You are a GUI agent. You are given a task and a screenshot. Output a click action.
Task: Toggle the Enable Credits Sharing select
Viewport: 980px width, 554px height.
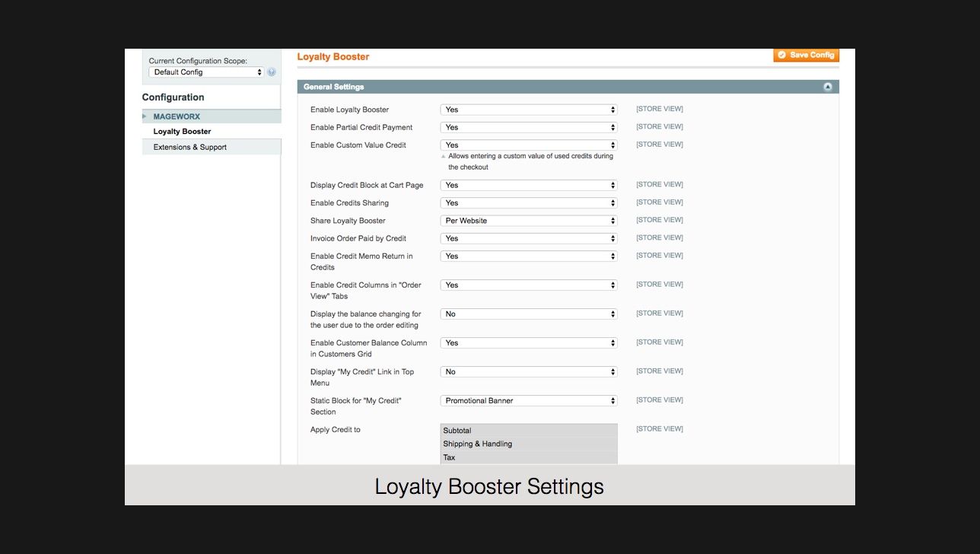click(529, 202)
